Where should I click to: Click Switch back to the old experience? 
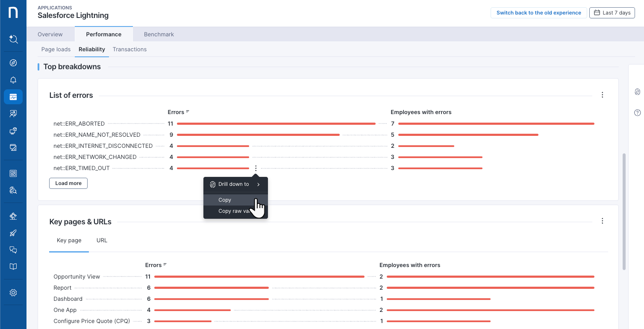[538, 13]
